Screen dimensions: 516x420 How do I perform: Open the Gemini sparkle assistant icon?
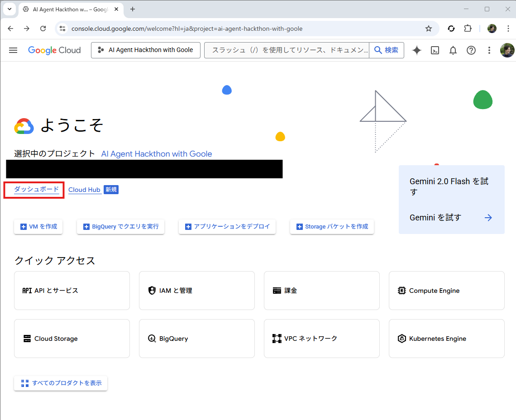point(416,50)
